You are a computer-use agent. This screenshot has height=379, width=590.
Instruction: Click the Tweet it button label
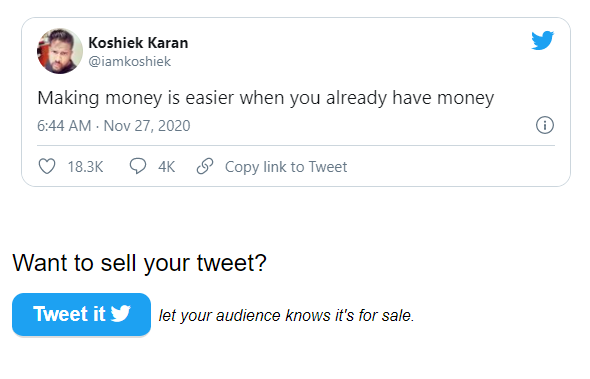(x=69, y=314)
